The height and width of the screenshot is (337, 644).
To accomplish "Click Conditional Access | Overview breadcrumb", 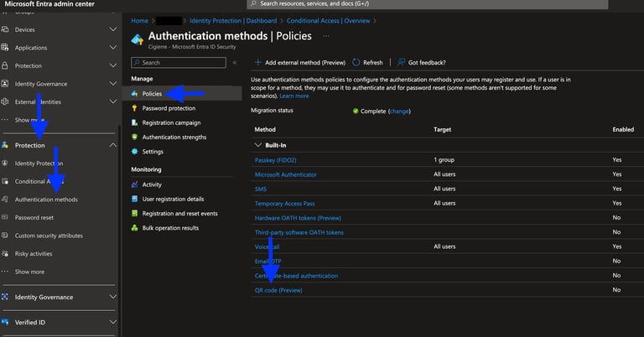I will point(328,20).
